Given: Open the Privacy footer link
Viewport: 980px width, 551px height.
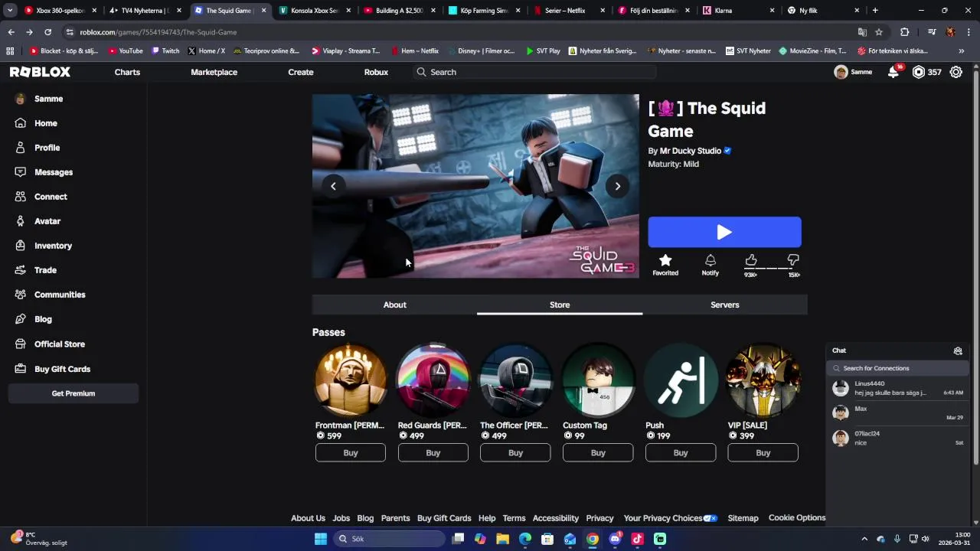Looking at the screenshot, I should point(599,518).
